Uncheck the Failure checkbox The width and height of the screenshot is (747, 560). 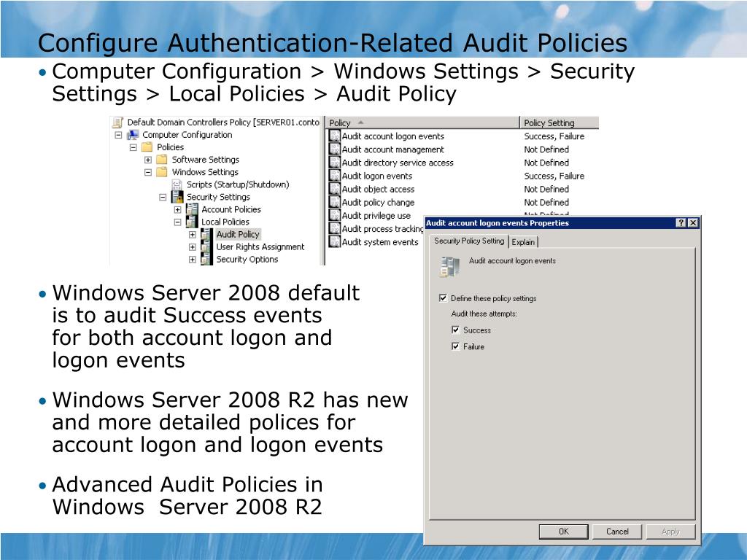pyautogui.click(x=455, y=346)
